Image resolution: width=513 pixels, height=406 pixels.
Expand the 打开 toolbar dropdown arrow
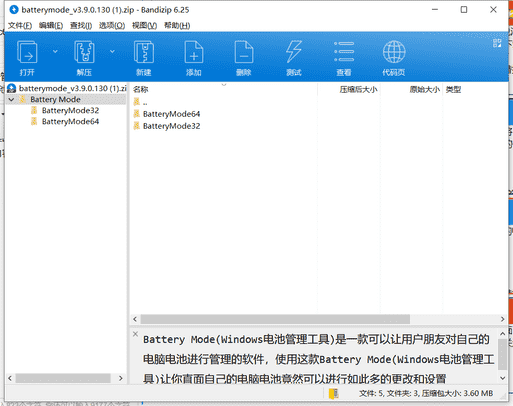(x=55, y=51)
